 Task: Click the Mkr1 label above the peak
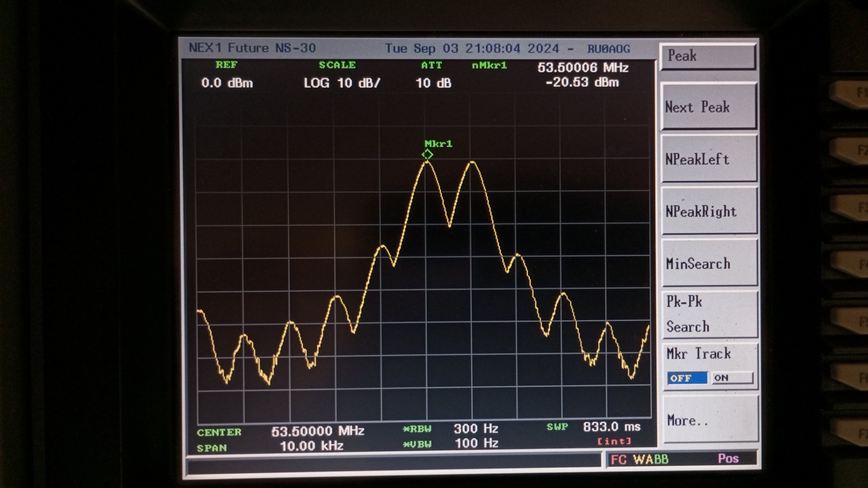click(438, 144)
